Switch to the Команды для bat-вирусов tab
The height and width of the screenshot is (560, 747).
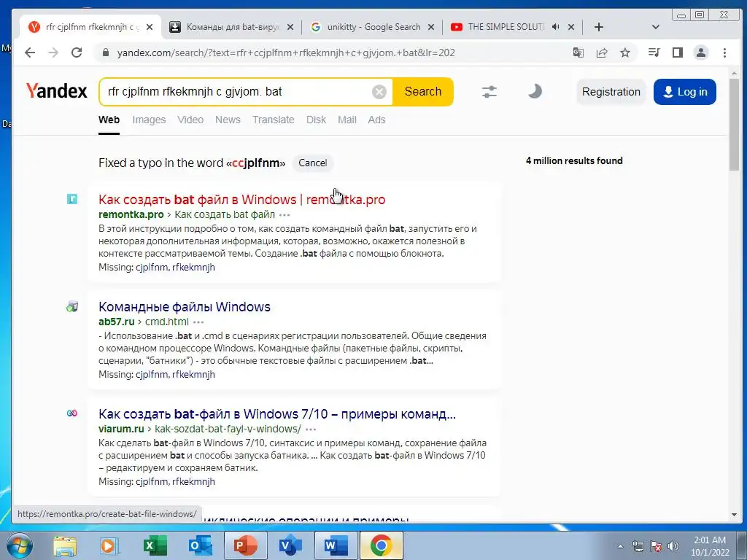pos(232,27)
